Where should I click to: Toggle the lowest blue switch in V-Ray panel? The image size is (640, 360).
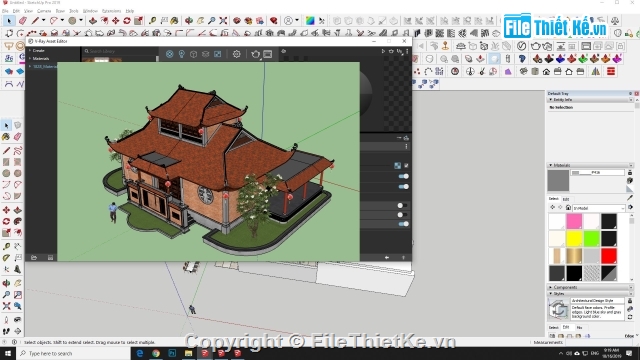403,224
